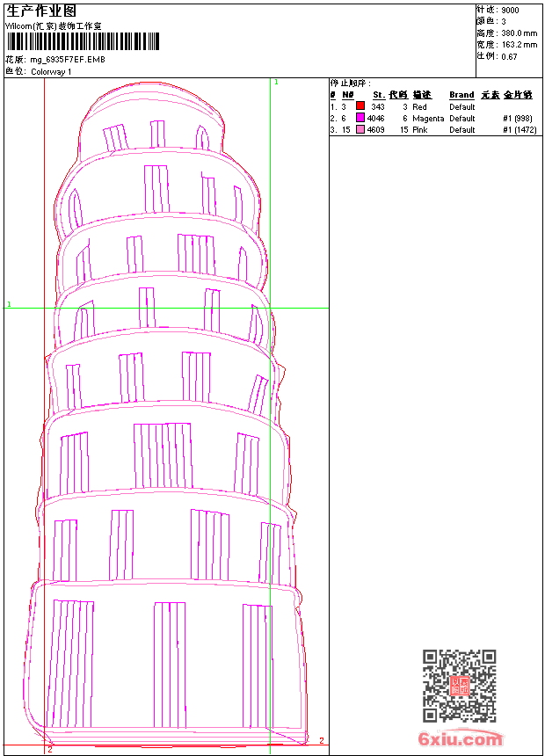Select the title text "生产作业图"

point(41,11)
